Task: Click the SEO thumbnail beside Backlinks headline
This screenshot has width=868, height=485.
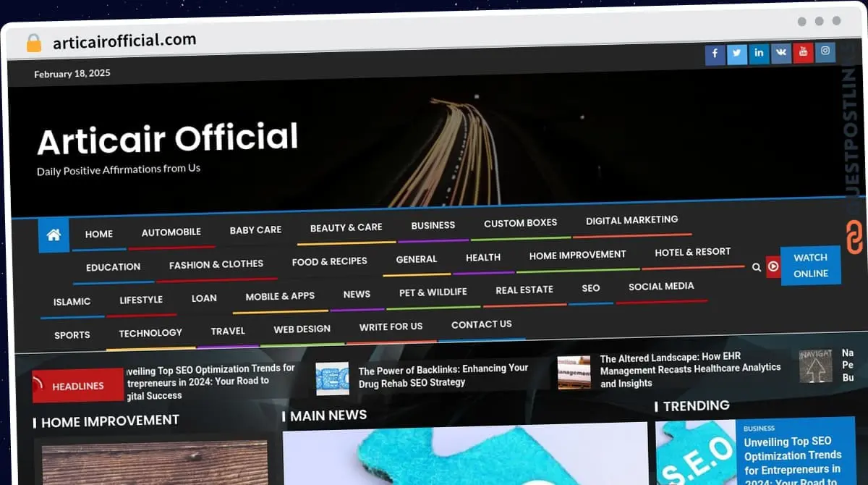Action: (x=332, y=379)
